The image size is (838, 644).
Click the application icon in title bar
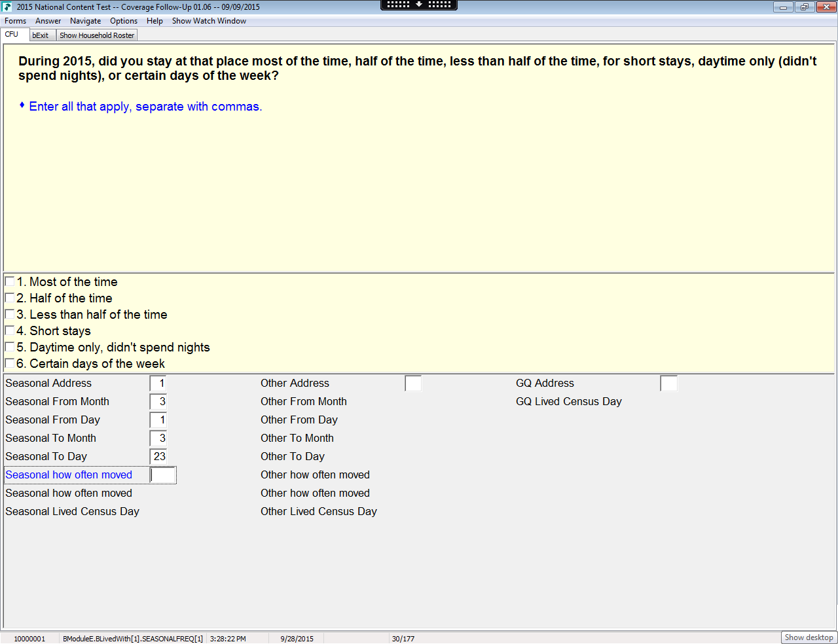[7, 7]
